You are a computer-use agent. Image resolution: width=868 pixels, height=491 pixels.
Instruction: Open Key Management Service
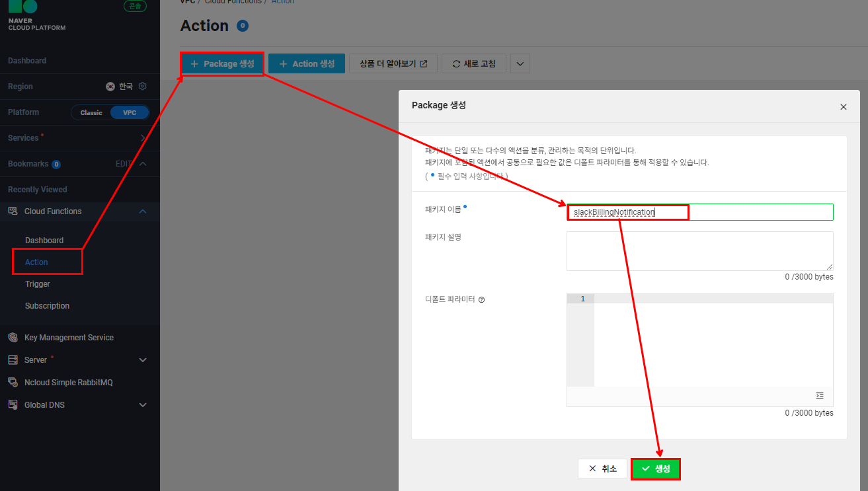click(x=69, y=338)
